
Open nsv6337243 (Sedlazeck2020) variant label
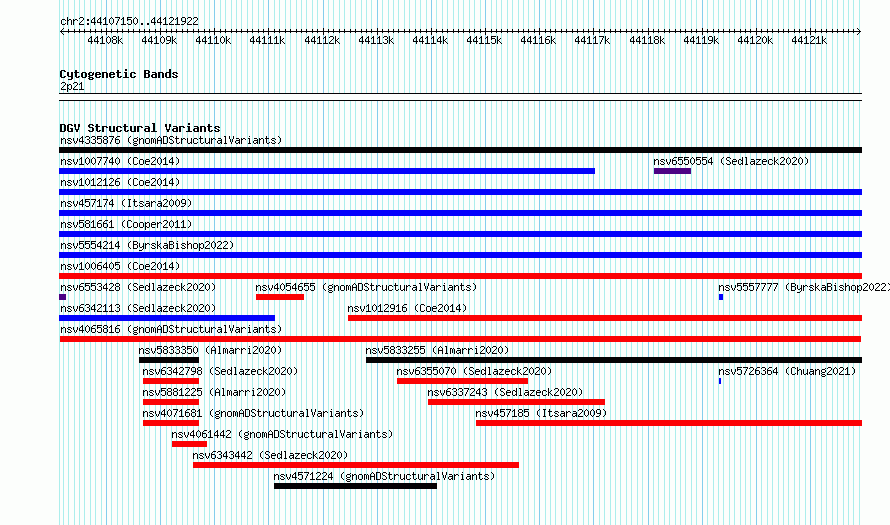(x=505, y=392)
